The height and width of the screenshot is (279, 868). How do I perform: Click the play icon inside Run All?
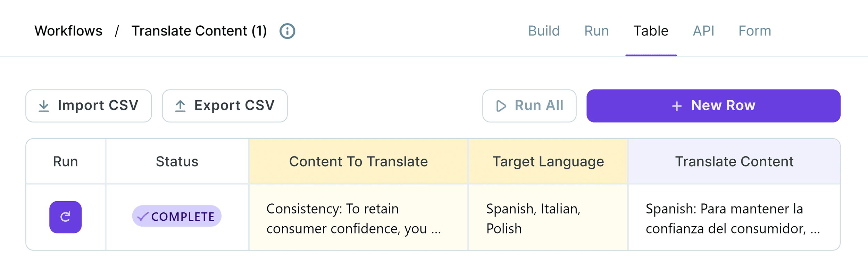[x=501, y=105]
